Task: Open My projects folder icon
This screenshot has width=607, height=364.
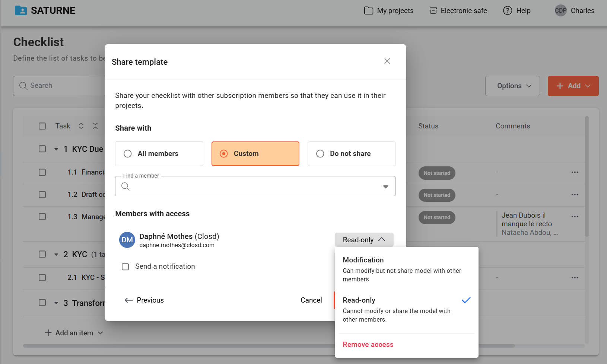Action: 368,11
